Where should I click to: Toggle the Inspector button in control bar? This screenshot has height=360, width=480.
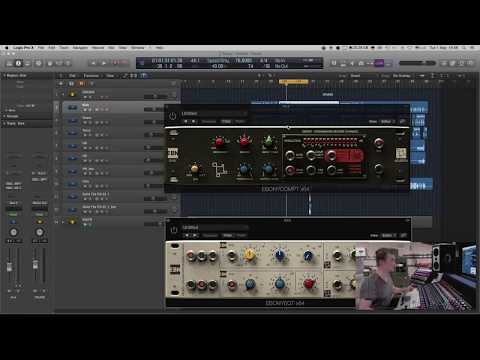coord(19,63)
